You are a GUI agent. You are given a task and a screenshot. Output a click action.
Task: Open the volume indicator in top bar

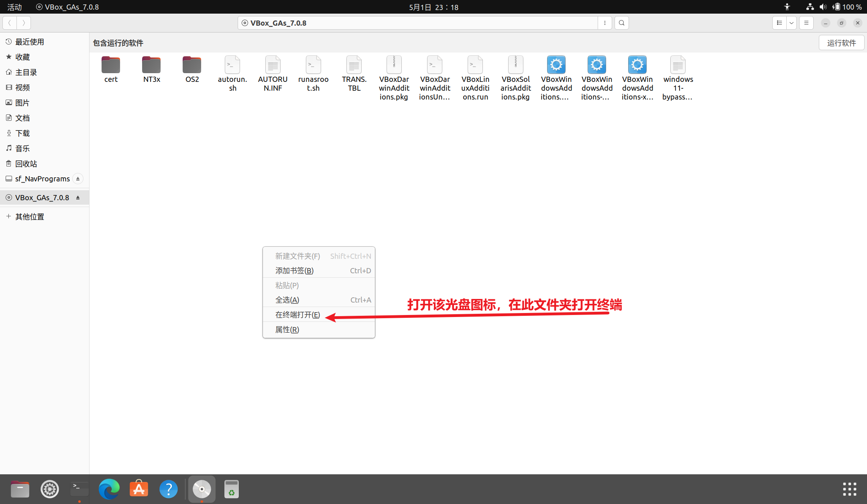coord(823,7)
